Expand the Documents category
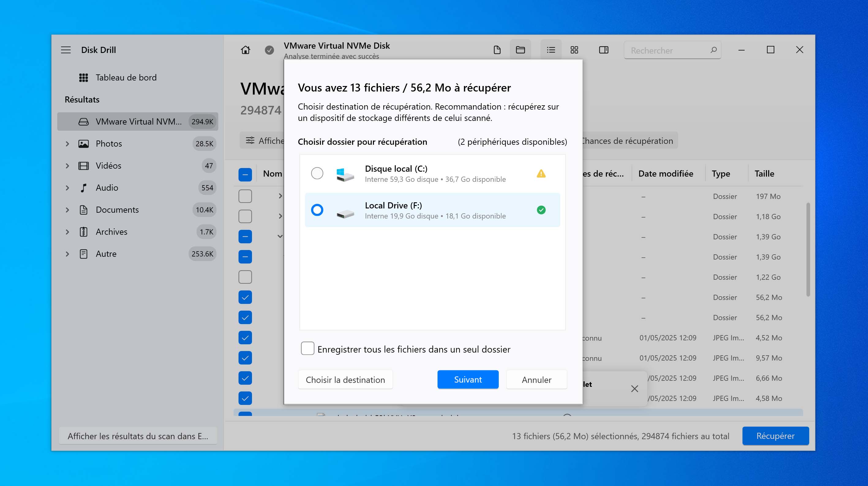 pos(67,210)
